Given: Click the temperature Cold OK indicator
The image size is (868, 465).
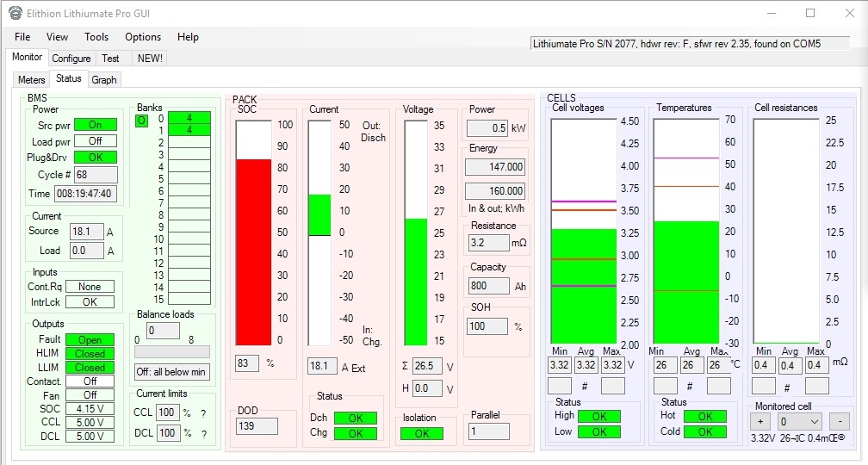Looking at the screenshot, I should click(705, 431).
